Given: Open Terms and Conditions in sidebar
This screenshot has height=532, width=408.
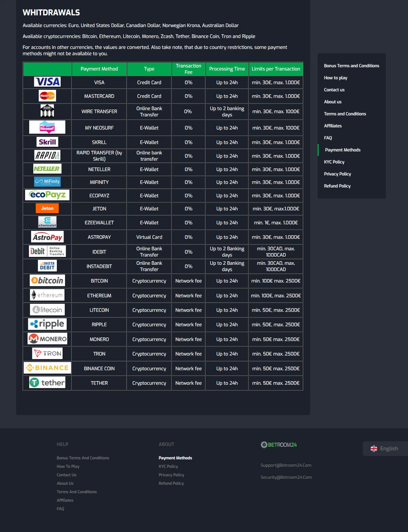Looking at the screenshot, I should 345,114.
